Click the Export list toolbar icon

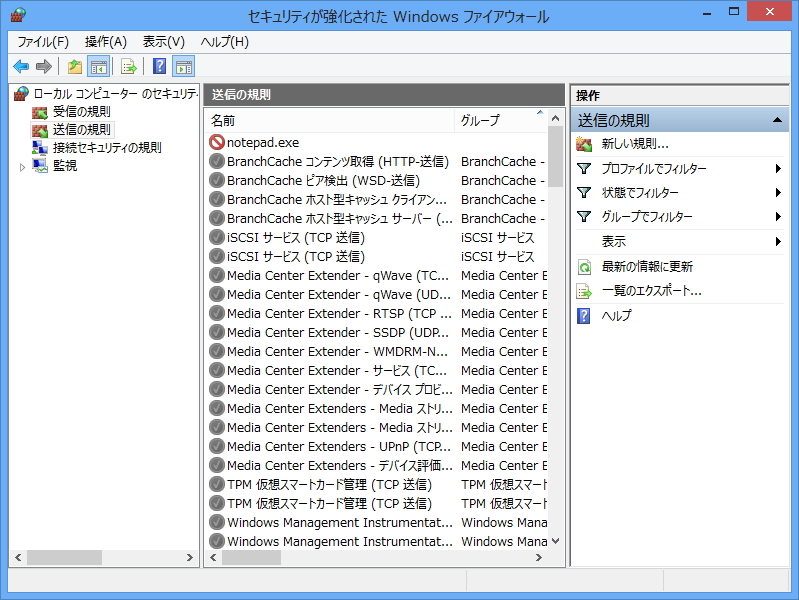[x=128, y=66]
